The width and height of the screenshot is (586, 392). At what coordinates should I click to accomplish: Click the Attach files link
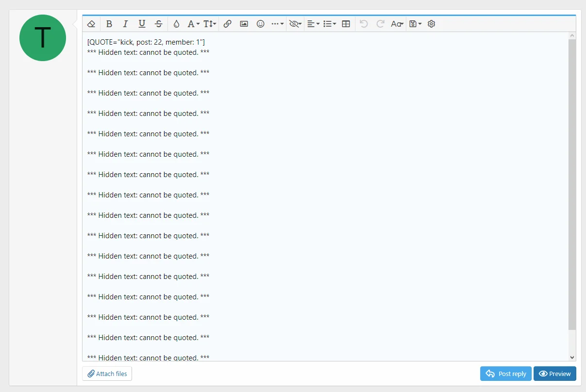tap(107, 374)
